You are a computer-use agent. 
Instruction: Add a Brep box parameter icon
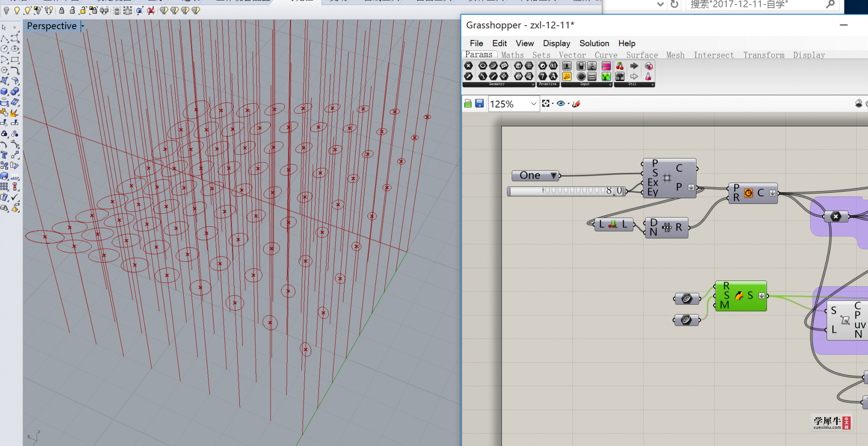tap(518, 66)
